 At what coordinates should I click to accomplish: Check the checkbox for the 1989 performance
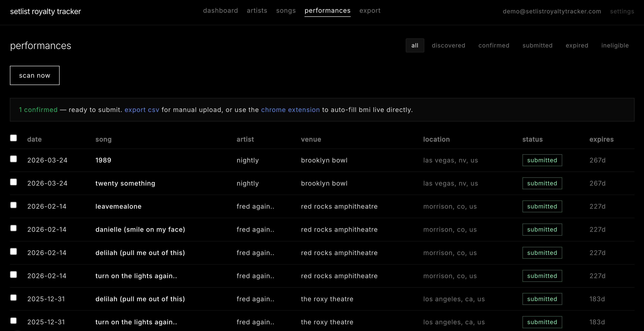(14, 159)
